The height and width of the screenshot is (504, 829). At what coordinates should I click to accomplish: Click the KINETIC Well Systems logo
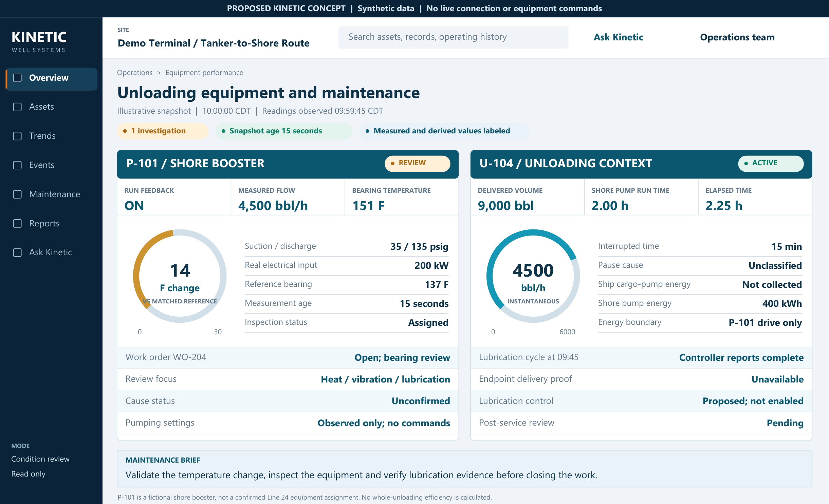tap(39, 42)
